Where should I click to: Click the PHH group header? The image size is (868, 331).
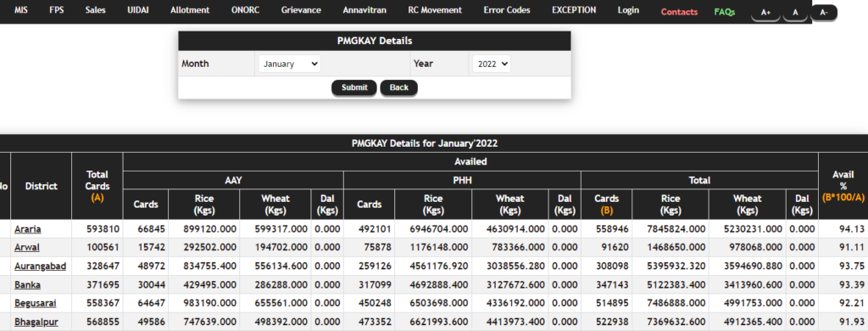[x=462, y=180]
